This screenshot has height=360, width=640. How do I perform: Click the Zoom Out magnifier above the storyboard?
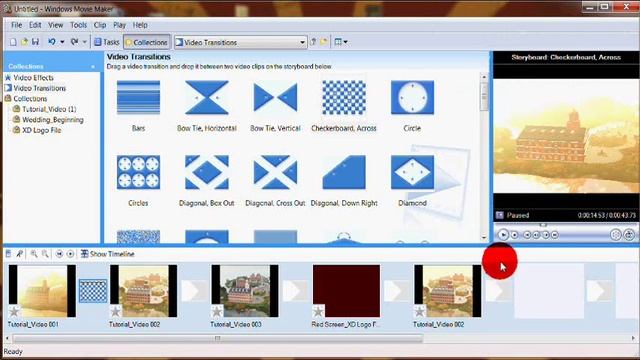click(x=45, y=254)
